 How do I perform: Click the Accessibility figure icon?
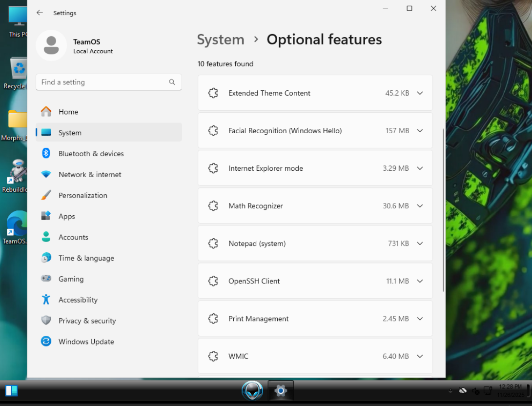pos(46,300)
